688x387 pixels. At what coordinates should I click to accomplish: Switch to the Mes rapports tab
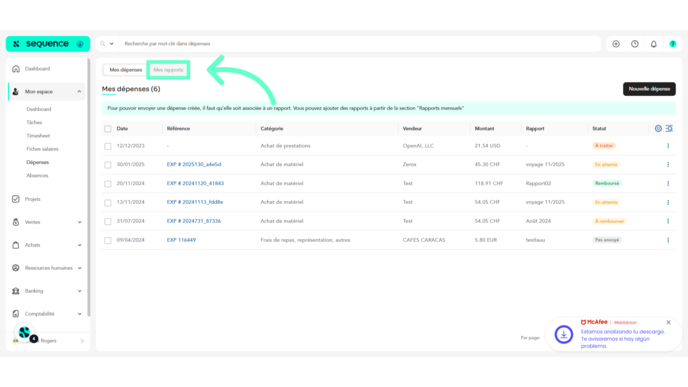pyautogui.click(x=168, y=70)
